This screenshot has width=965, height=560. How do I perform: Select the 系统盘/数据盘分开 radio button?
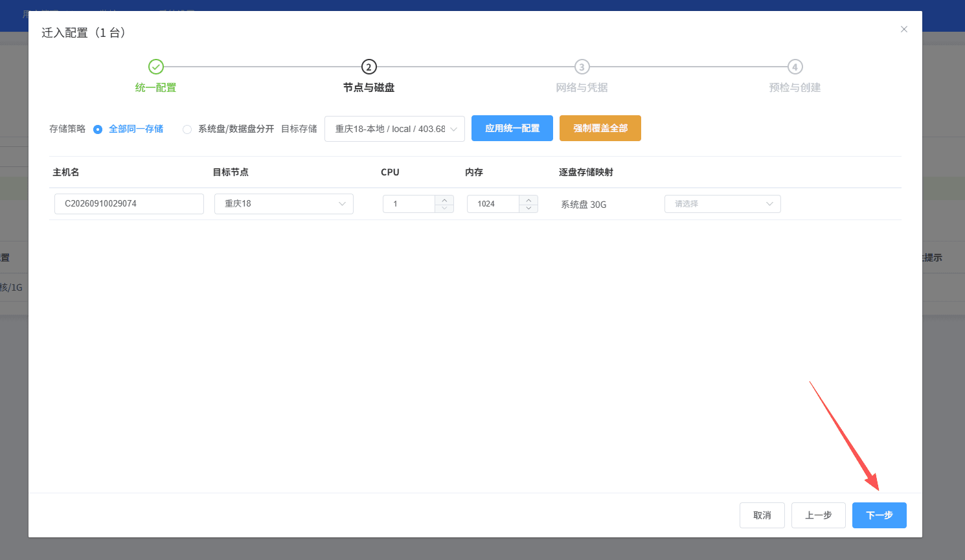[x=187, y=129]
